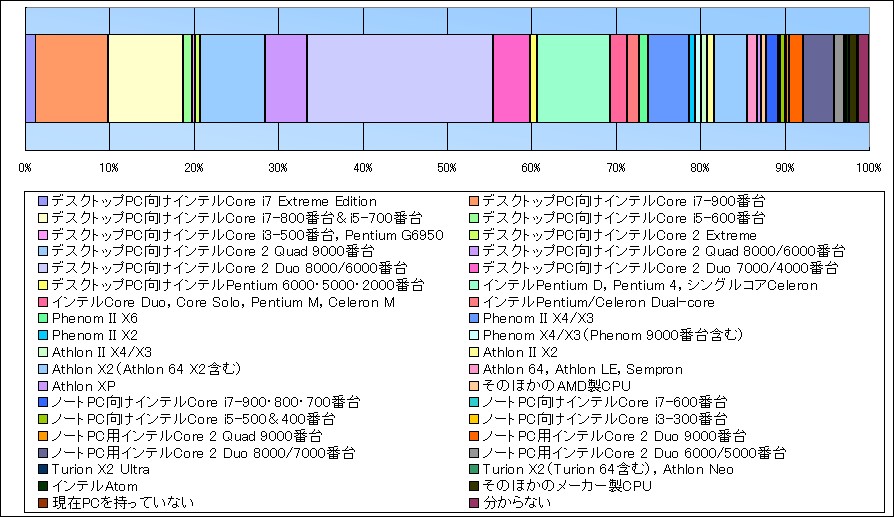Viewport: 894px width, 517px height.
Task: Click the 70% axis label
Action: (616, 168)
